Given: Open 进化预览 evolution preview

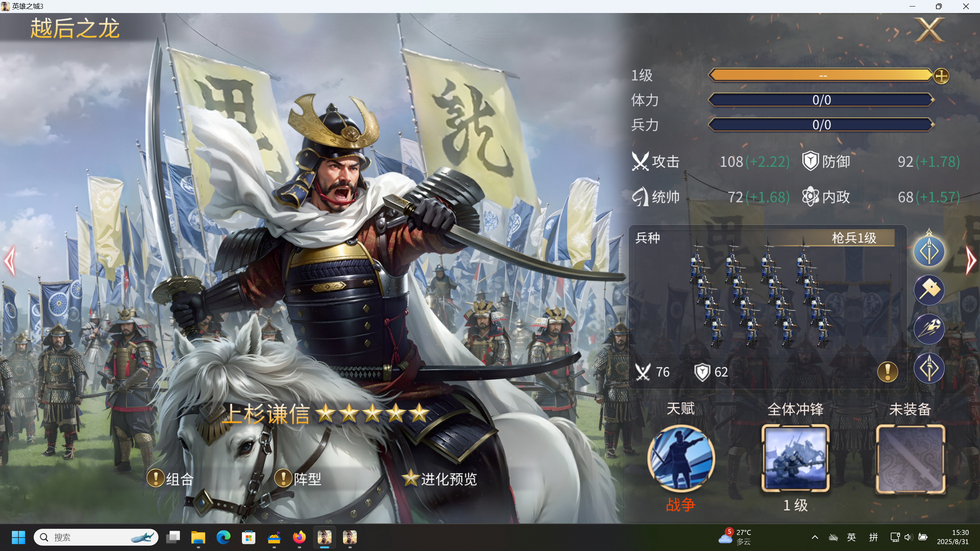Looking at the screenshot, I should coord(439,479).
